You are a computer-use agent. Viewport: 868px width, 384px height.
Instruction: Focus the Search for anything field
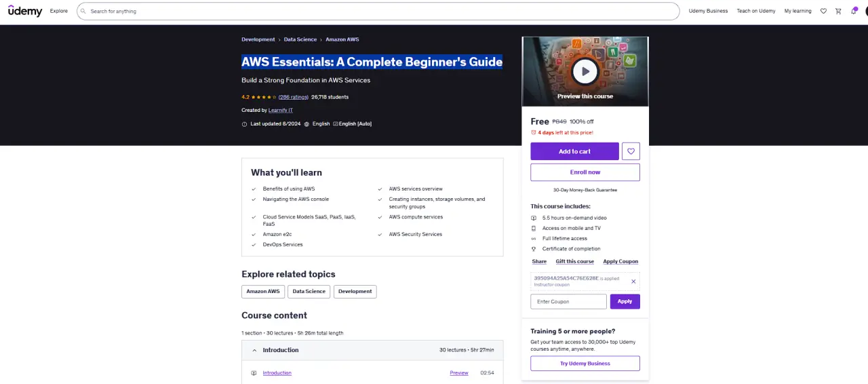coord(378,11)
